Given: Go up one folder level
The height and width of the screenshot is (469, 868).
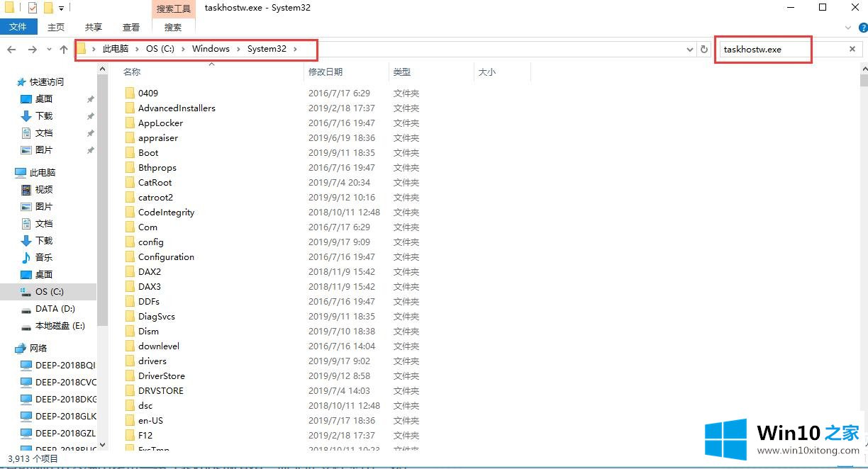Looking at the screenshot, I should coord(64,50).
